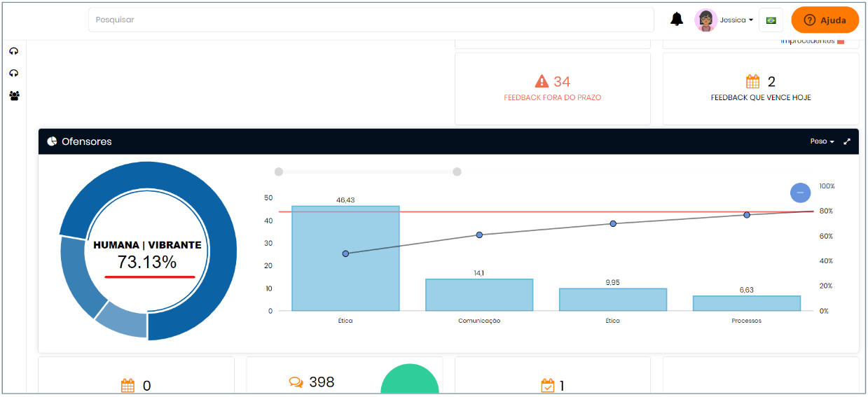Image resolution: width=868 pixels, height=397 pixels.
Task: Focus the Pesquisar search field
Action: [371, 20]
